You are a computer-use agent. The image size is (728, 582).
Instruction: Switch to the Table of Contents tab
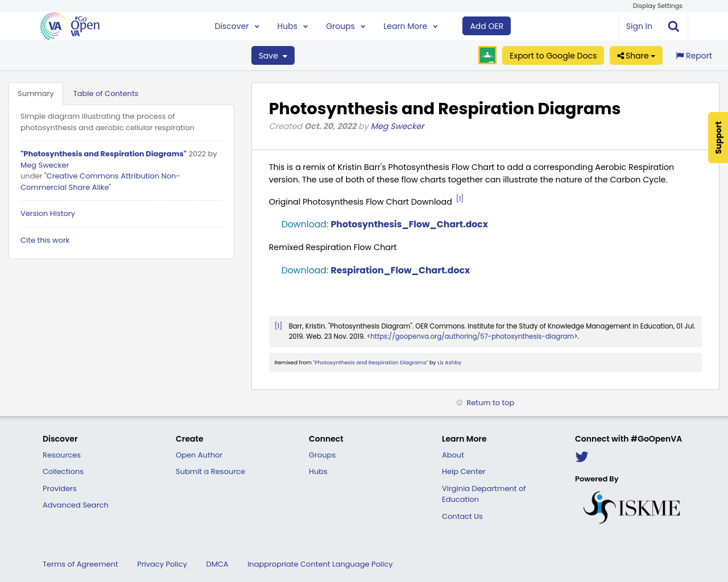(x=106, y=93)
